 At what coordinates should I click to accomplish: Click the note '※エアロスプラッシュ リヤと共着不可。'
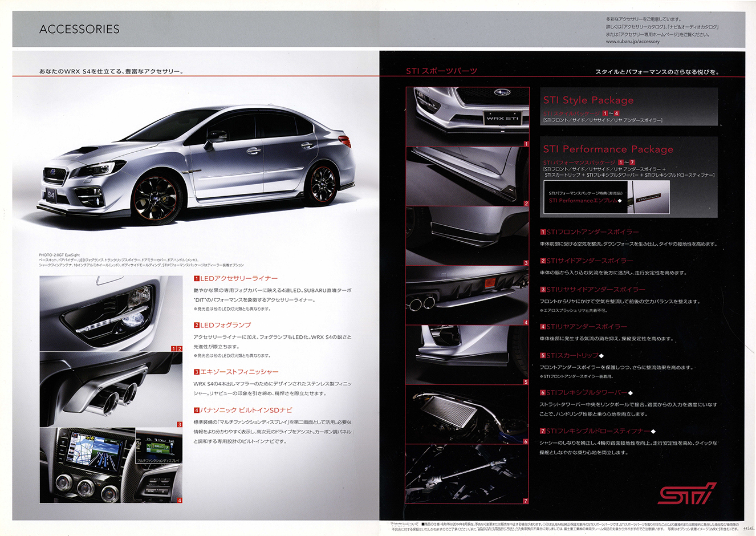[574, 311]
